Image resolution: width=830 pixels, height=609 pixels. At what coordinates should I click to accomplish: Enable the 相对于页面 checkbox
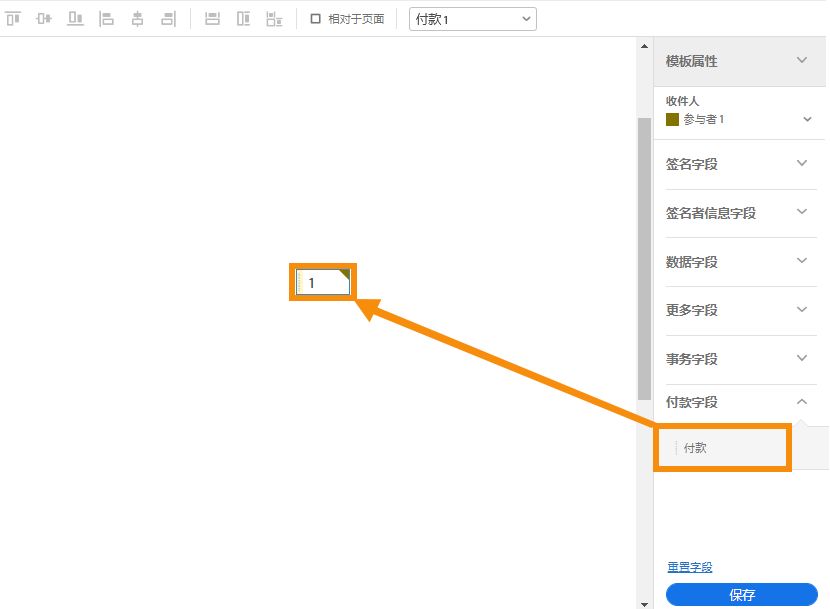[313, 17]
